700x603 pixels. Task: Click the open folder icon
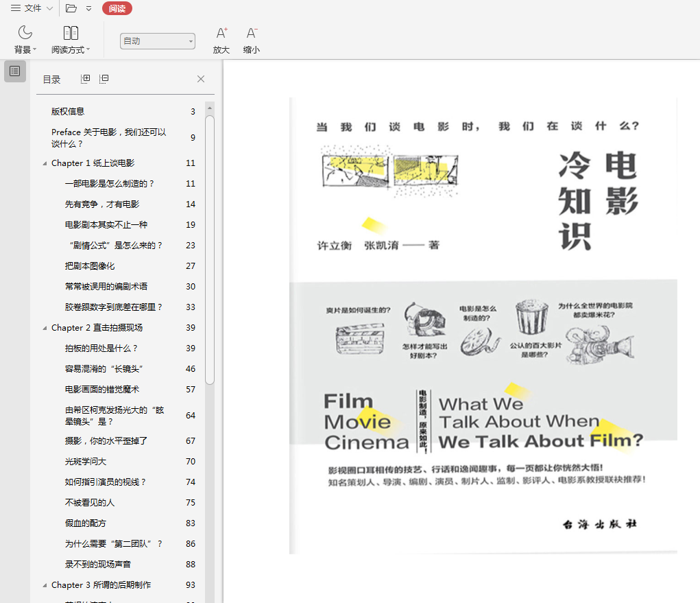(71, 8)
